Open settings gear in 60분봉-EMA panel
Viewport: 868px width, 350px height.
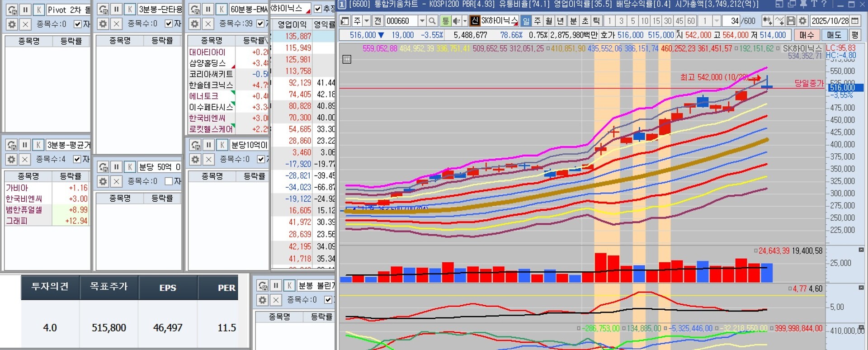(194, 24)
